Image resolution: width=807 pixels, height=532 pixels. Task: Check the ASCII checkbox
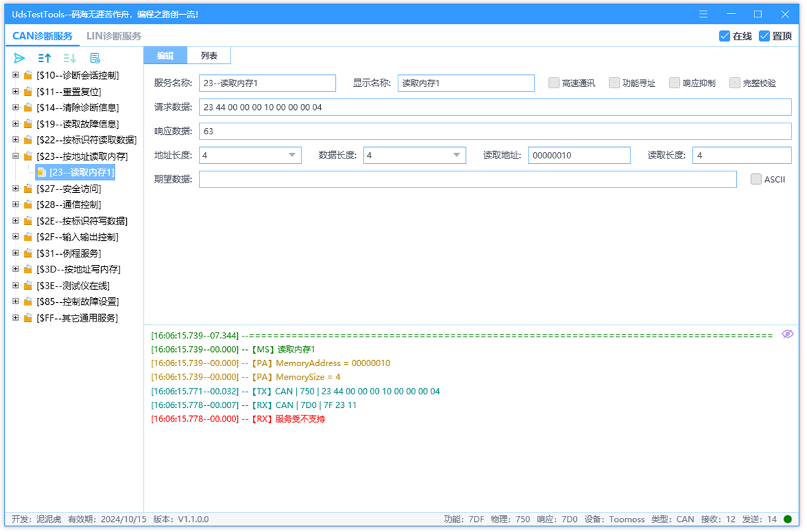pyautogui.click(x=756, y=179)
